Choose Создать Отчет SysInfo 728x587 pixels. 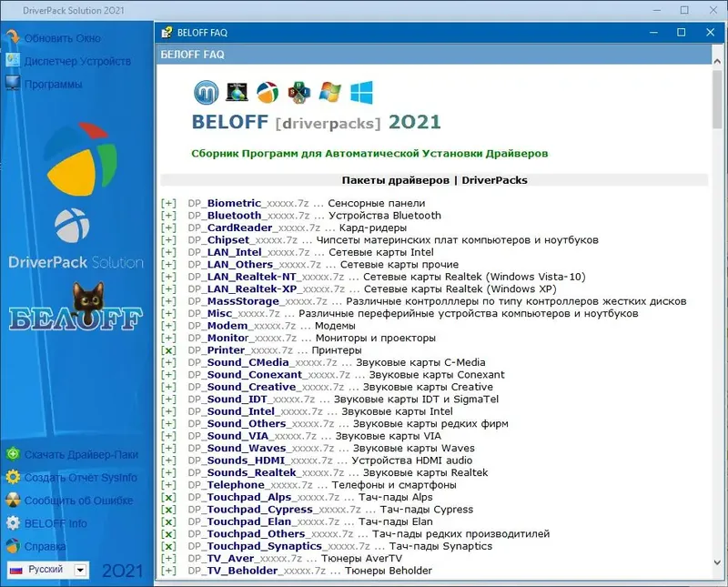point(81,478)
